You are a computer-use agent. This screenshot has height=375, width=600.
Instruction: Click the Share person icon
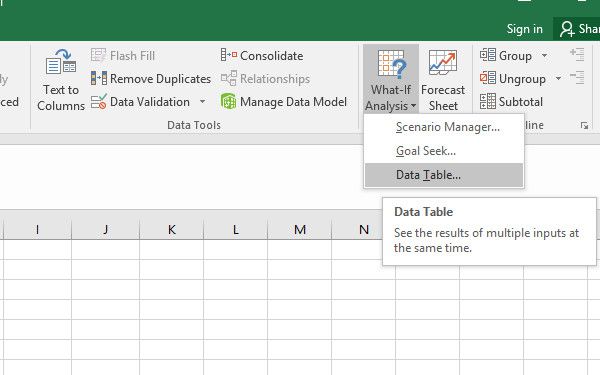[567, 29]
